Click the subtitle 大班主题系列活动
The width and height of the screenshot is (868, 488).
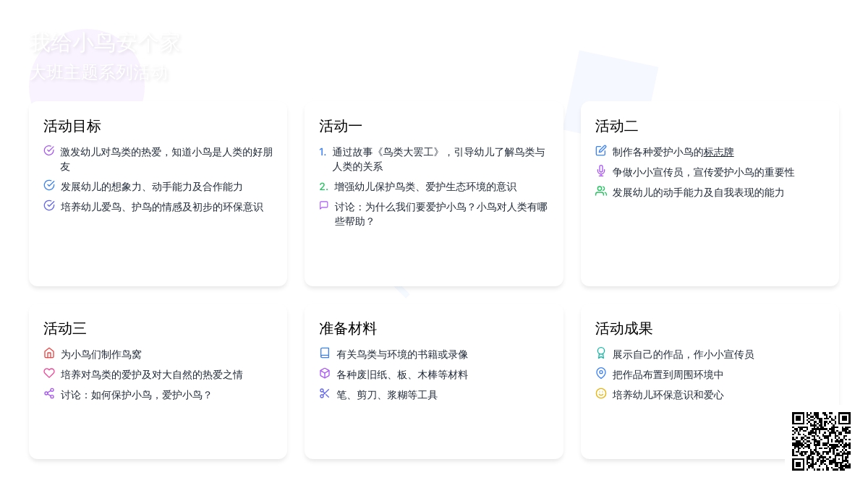99,73
